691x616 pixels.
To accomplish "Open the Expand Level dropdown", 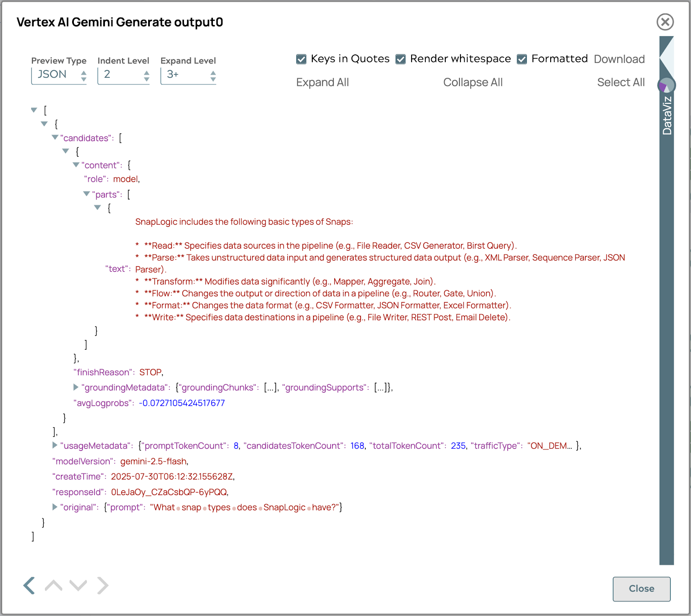I will tap(188, 75).
